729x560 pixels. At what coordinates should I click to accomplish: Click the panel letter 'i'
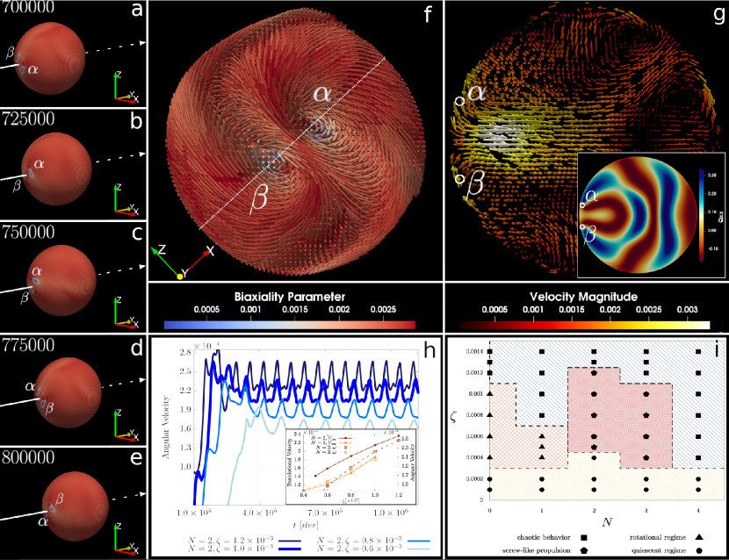(x=717, y=349)
